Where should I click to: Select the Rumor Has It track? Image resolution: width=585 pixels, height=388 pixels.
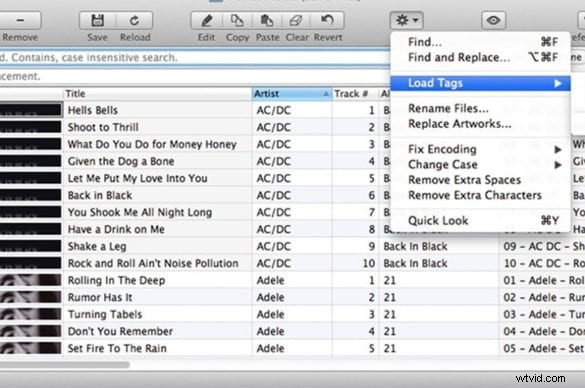pyautogui.click(x=100, y=297)
